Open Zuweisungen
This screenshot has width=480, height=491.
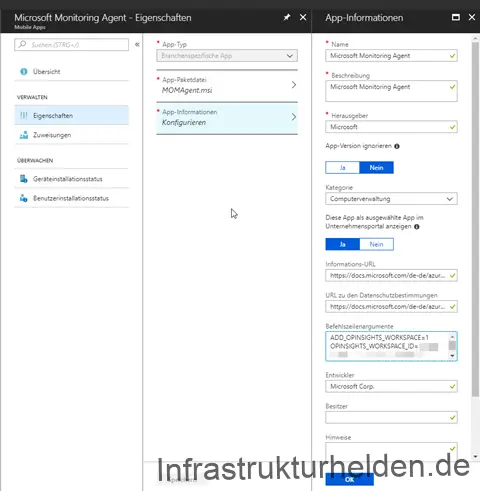[71, 135]
